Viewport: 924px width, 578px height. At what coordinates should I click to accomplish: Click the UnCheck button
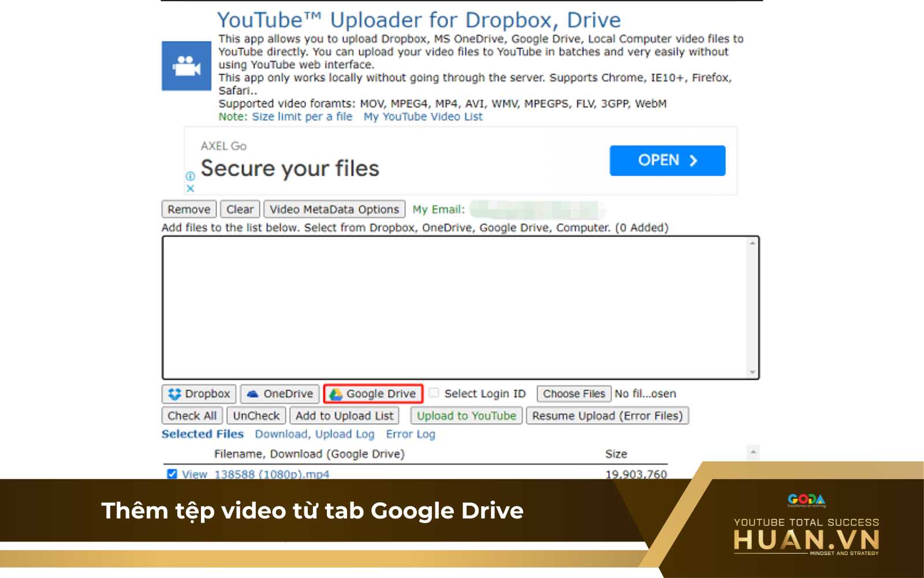coord(256,416)
